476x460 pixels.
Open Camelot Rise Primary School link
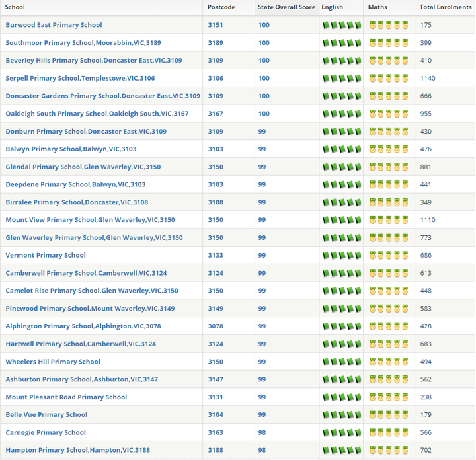[92, 290]
